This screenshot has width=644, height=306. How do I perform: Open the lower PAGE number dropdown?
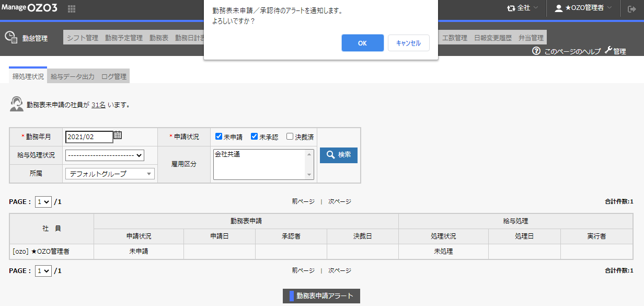[x=43, y=271]
